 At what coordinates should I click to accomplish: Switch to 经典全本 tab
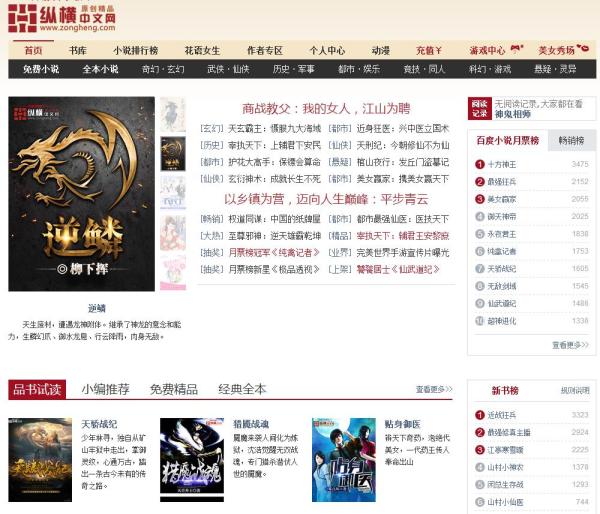pyautogui.click(x=242, y=389)
